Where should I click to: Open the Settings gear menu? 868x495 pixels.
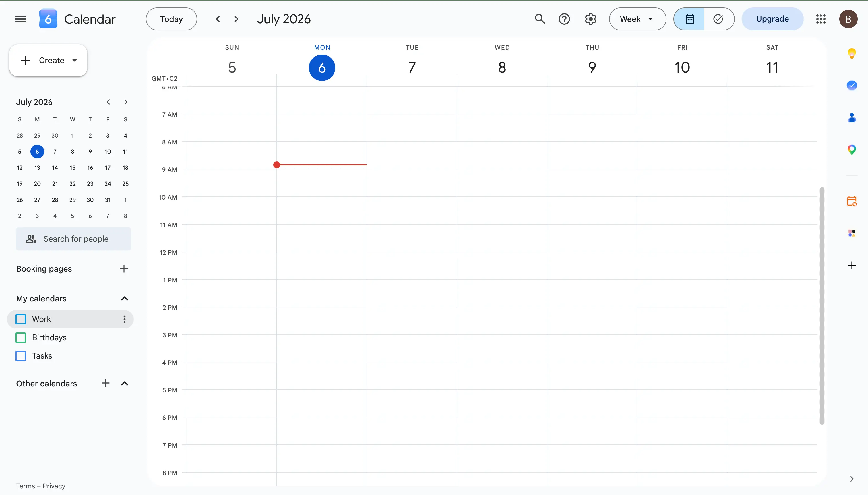[x=591, y=19]
